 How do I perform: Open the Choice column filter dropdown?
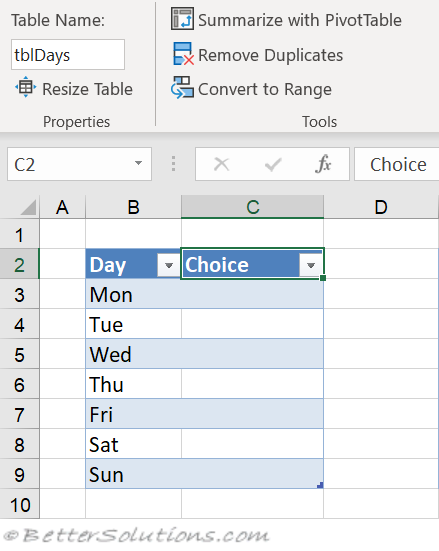click(x=311, y=265)
